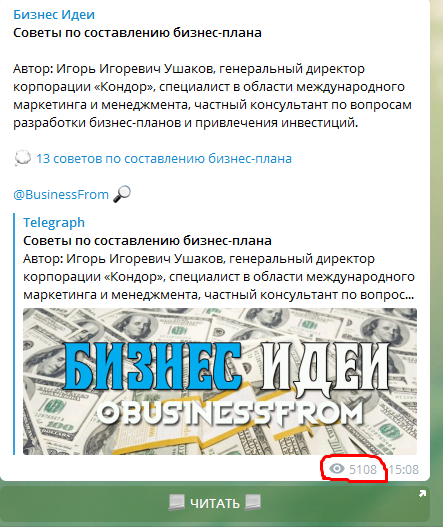Click the 5108 view count
This screenshot has height=527, width=443.
point(363,469)
